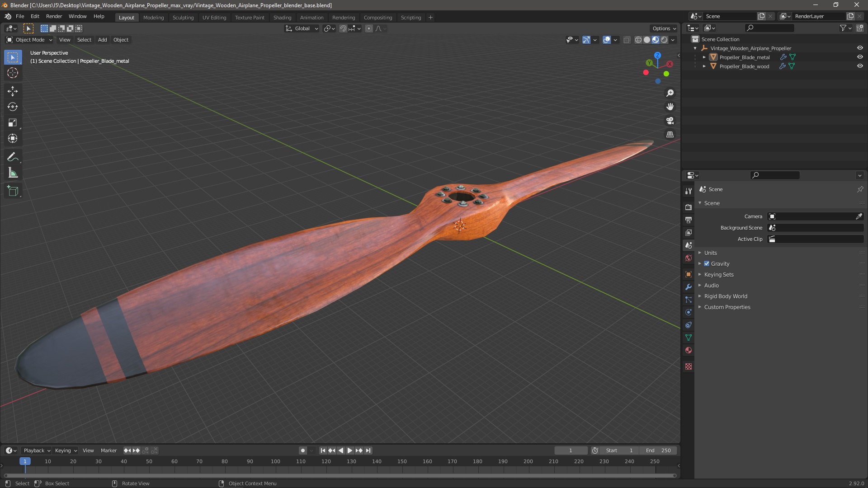Open the Playback dropdown in timeline
The image size is (868, 488).
tap(37, 450)
